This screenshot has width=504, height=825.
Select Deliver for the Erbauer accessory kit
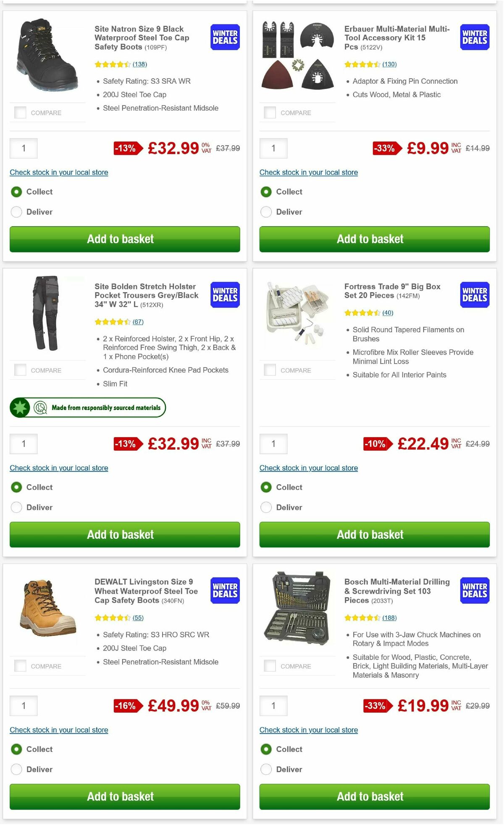pos(266,212)
